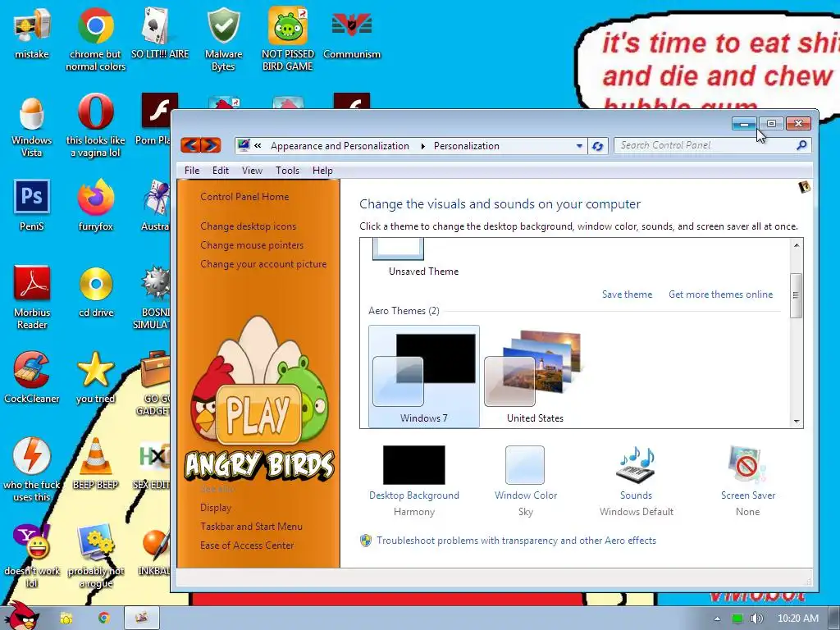Expand the arrow after Appearance and Personalization
The image size is (840, 630).
click(x=422, y=146)
